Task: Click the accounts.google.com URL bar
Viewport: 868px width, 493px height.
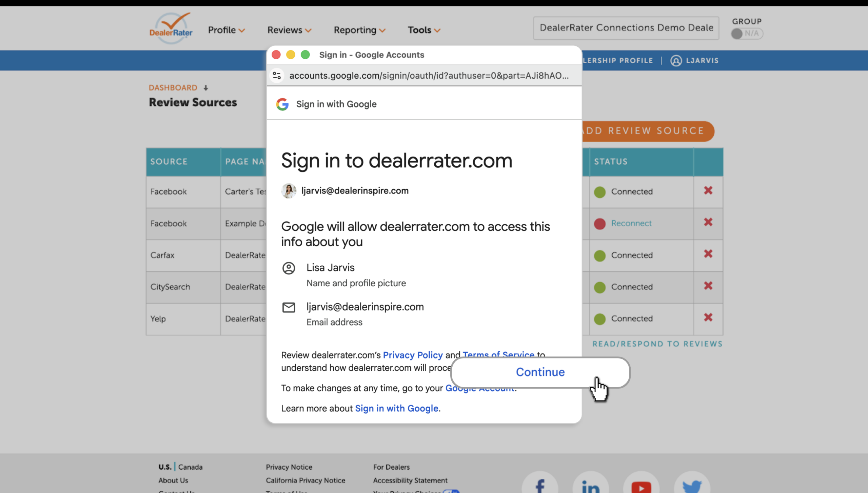Action: pyautogui.click(x=429, y=76)
